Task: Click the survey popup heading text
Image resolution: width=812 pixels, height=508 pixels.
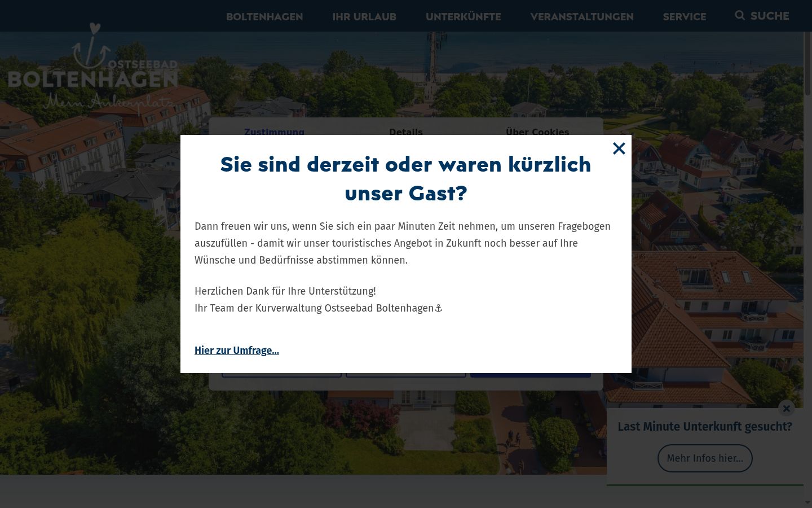Action: tap(405, 179)
